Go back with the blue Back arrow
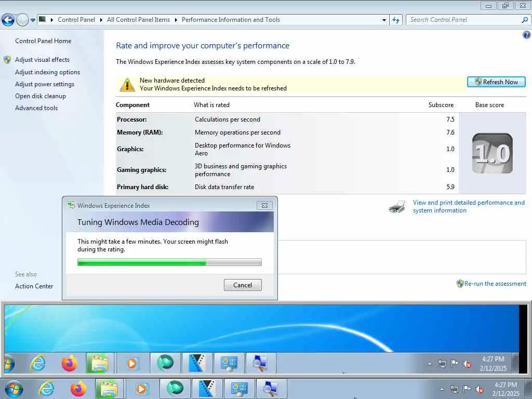 (x=8, y=20)
